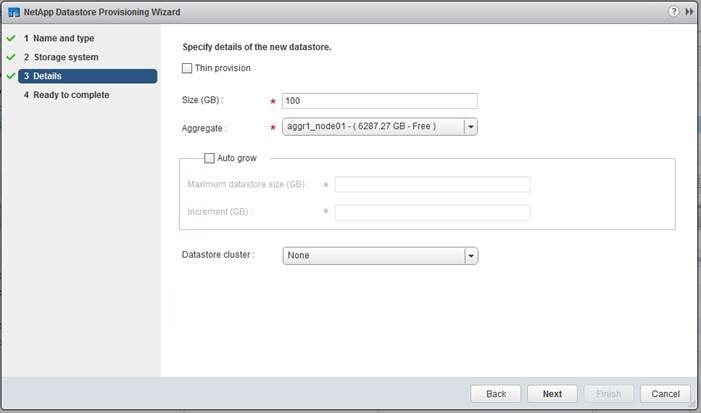Enable the Thin provision checkbox
Screen dimensions: 701x413
coord(187,68)
